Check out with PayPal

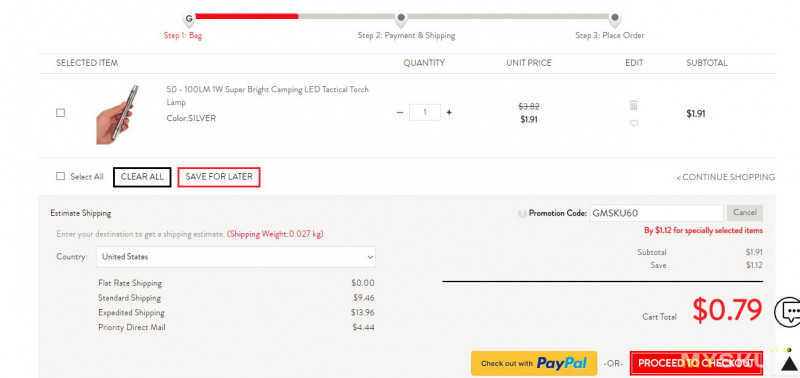(534, 363)
